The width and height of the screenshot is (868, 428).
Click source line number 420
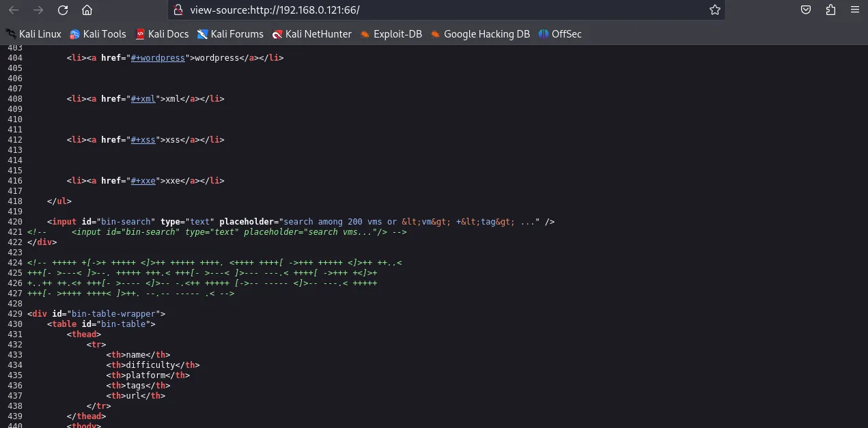15,222
